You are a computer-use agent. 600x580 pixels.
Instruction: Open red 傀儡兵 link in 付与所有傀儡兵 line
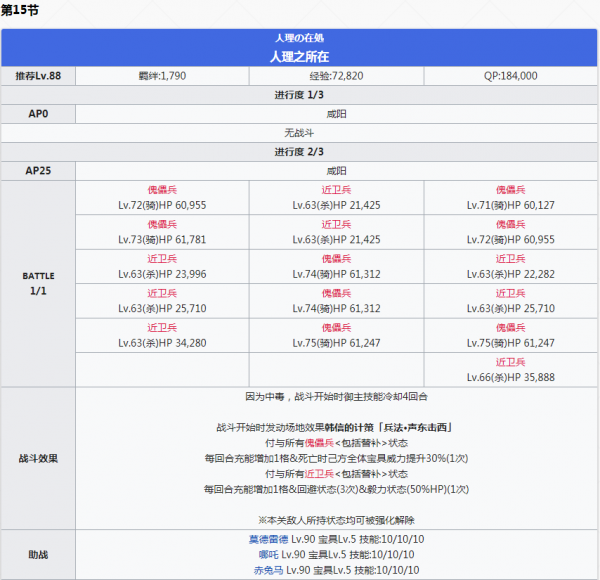point(320,443)
